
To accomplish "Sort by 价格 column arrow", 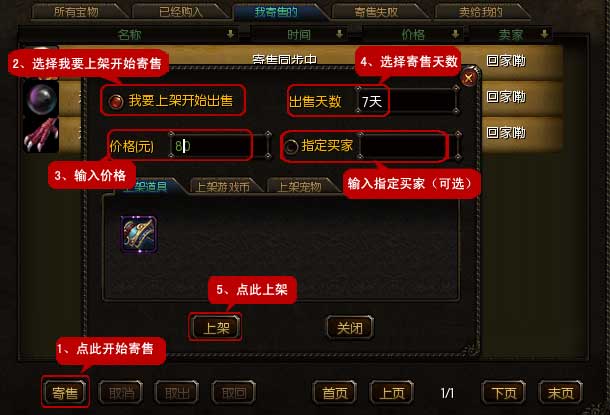I will click(455, 35).
